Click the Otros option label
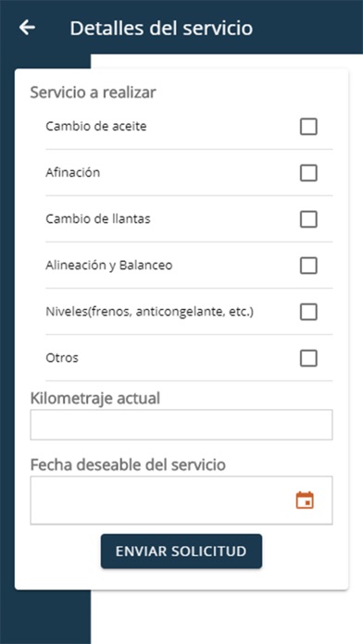This screenshot has width=363, height=644. click(x=62, y=358)
